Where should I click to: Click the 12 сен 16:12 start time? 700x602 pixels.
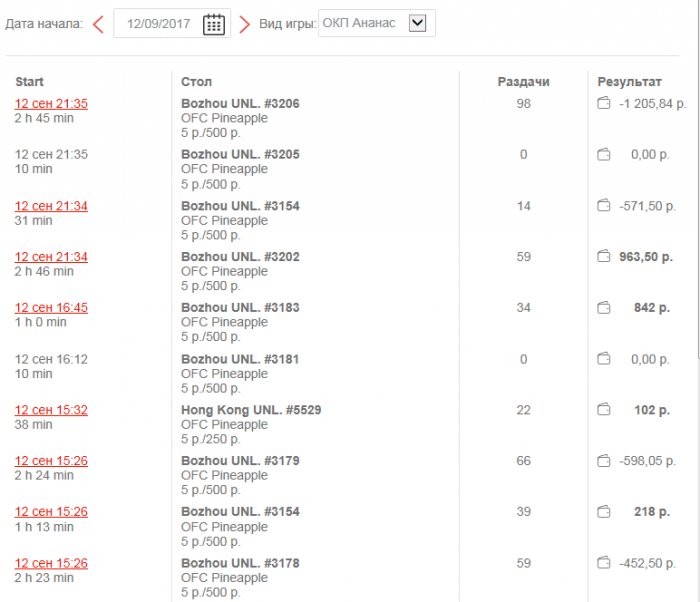(51, 359)
